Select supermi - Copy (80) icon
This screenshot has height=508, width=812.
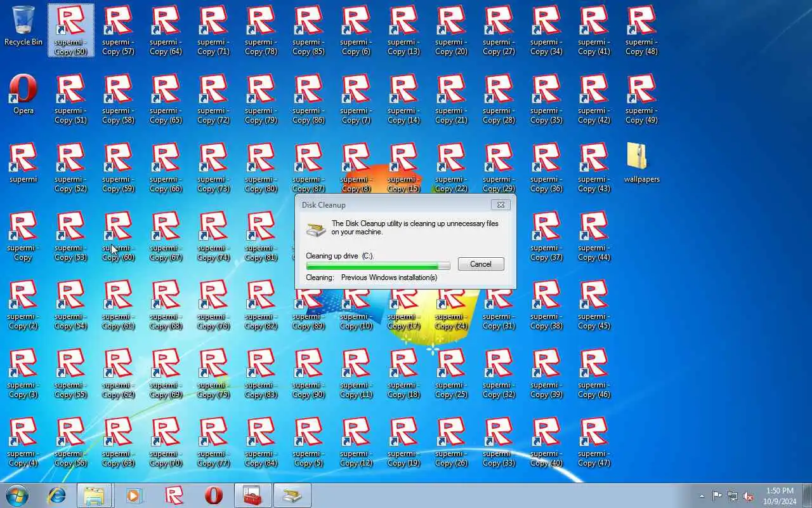[x=261, y=168]
